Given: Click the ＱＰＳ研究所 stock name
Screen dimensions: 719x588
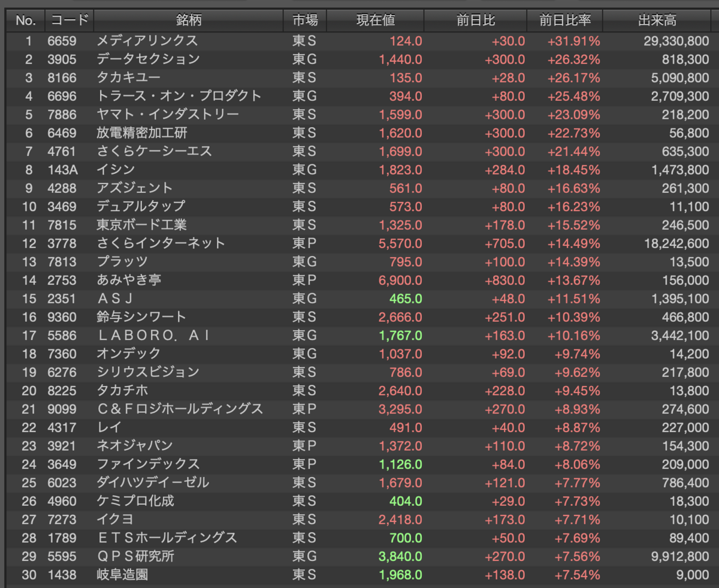Looking at the screenshot, I should 135,556.
